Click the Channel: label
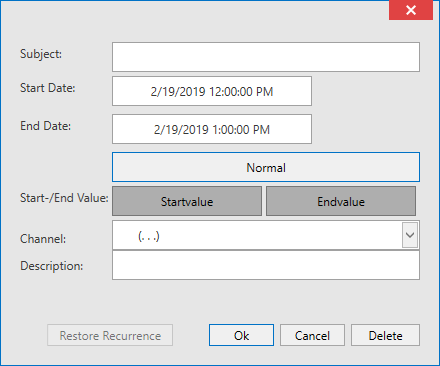440x366 pixels. pyautogui.click(x=43, y=239)
